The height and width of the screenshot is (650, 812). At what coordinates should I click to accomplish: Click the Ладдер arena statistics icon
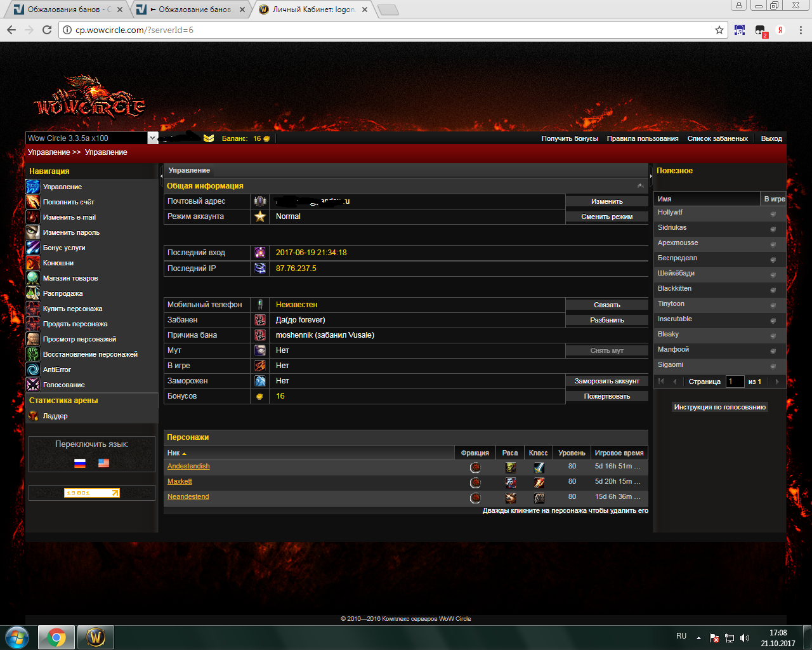pos(33,416)
